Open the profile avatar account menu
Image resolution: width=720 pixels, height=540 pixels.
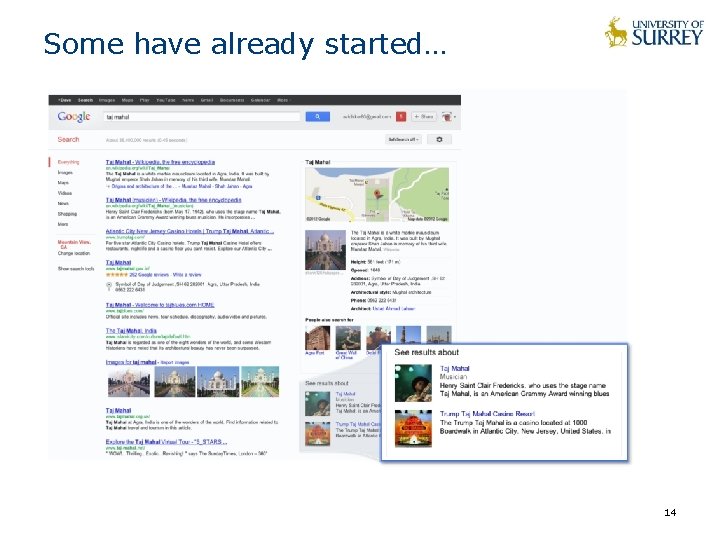click(x=447, y=117)
